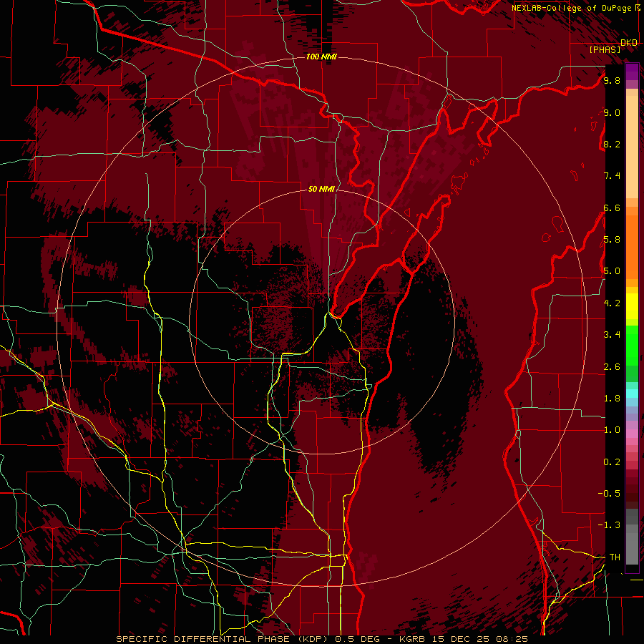Click the 1.0 value on color scale
The height and width of the screenshot is (644, 644).
[x=612, y=430]
